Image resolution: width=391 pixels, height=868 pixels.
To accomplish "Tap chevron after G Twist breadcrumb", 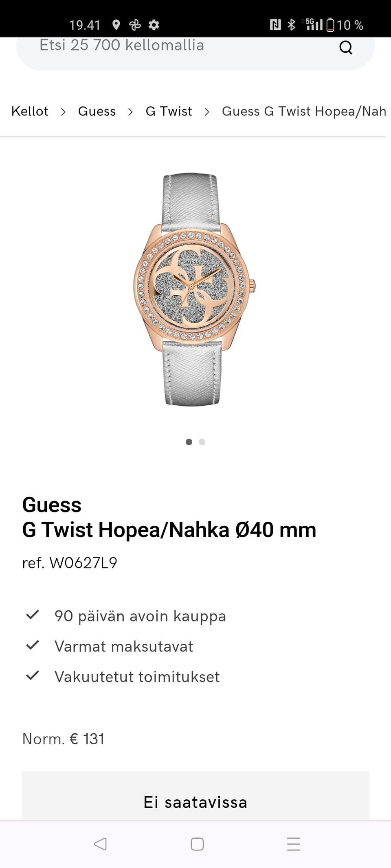I will click(x=207, y=112).
